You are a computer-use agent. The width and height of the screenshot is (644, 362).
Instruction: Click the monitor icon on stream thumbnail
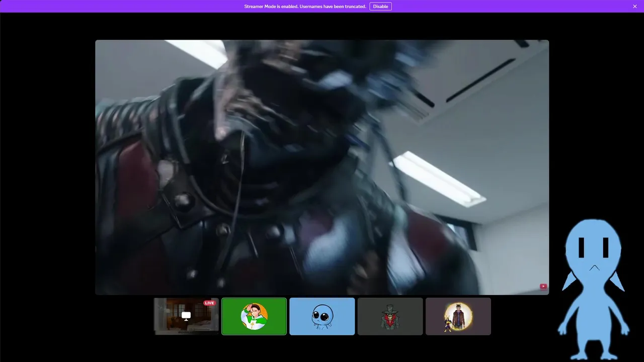coord(186,316)
